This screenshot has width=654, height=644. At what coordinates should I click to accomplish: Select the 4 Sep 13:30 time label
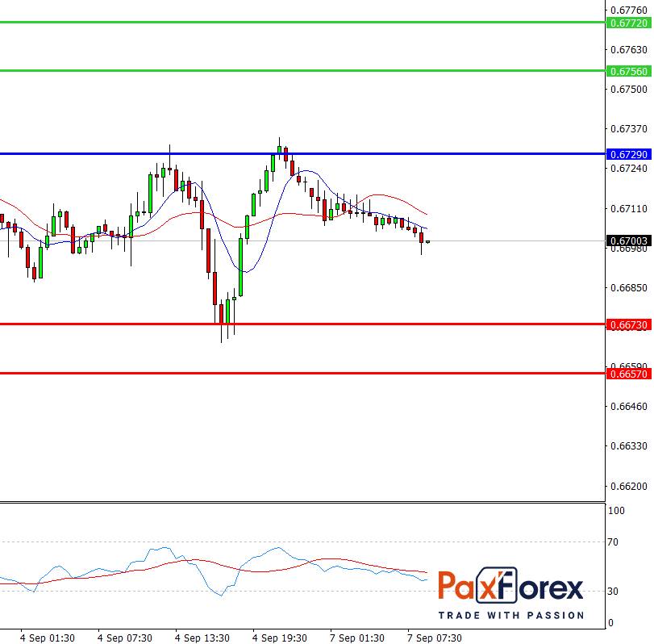click(x=202, y=638)
